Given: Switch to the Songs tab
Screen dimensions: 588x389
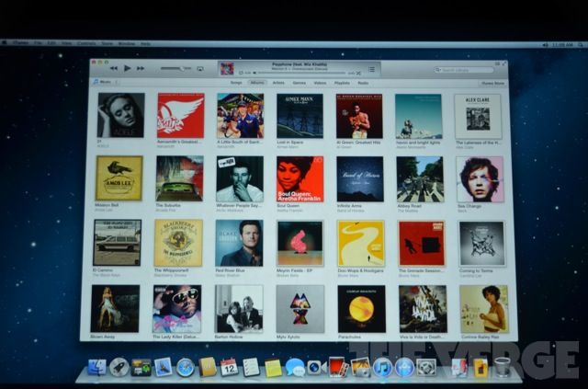Looking at the screenshot, I should (x=234, y=82).
